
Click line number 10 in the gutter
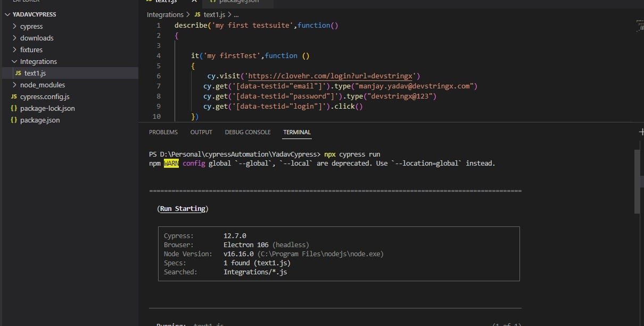(156, 116)
